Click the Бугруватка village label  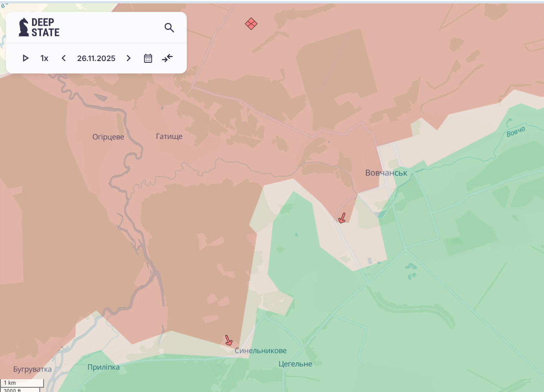click(32, 369)
